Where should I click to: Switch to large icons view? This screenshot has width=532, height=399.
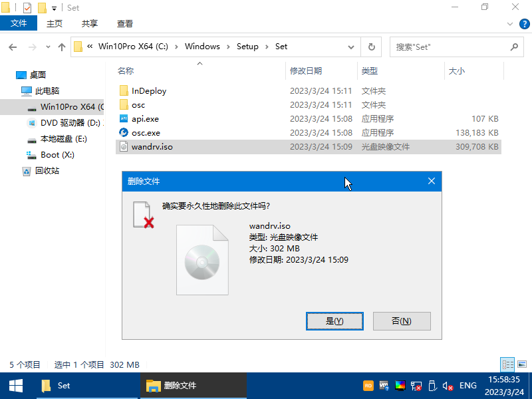tap(521, 364)
